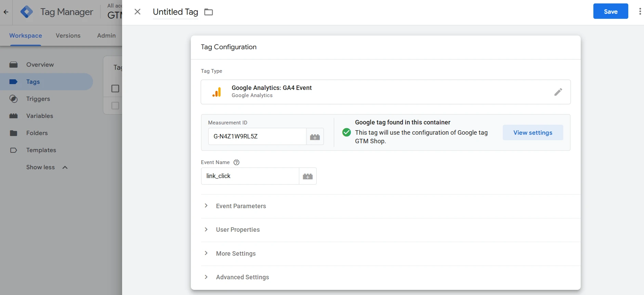Rename the Untitled Tag title
This screenshot has width=644, height=295.
click(175, 12)
